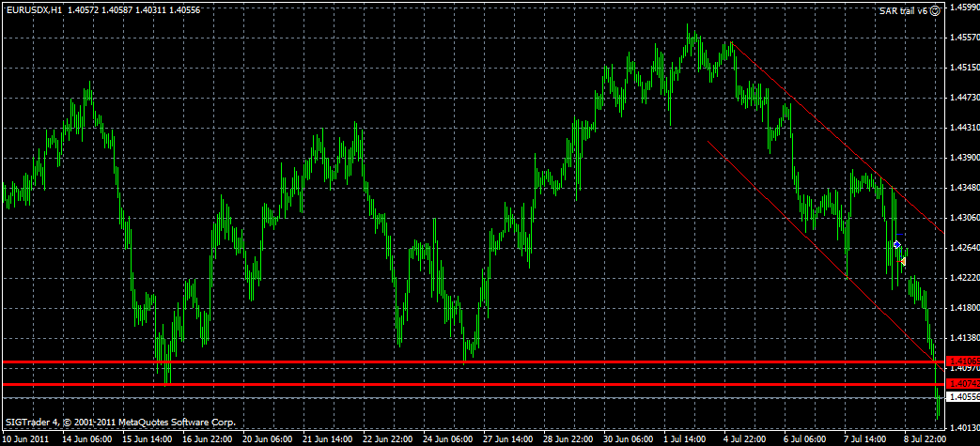Click the 7 Jul 14:00 time label
Image resolution: width=980 pixels, height=446 pixels.
click(867, 439)
